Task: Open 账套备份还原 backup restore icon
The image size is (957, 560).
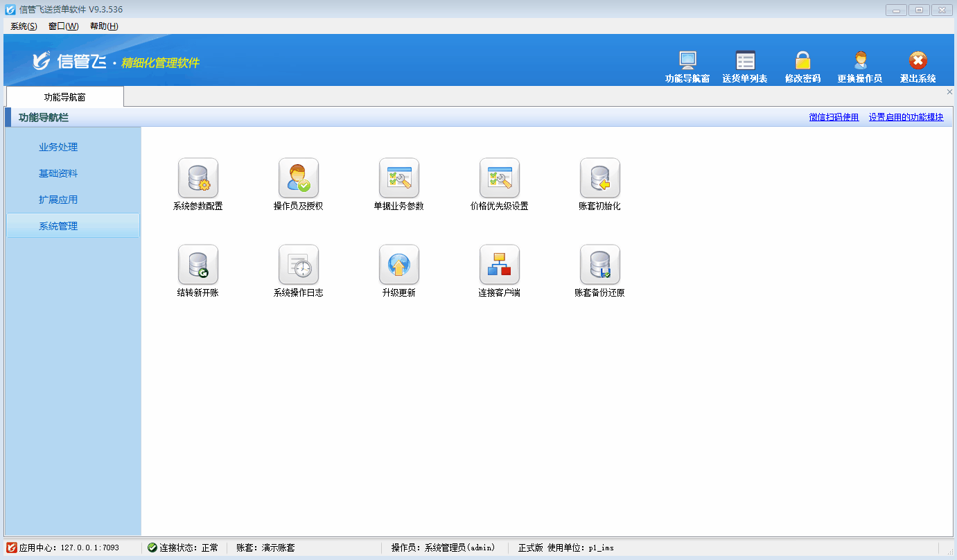Action: [x=600, y=265]
